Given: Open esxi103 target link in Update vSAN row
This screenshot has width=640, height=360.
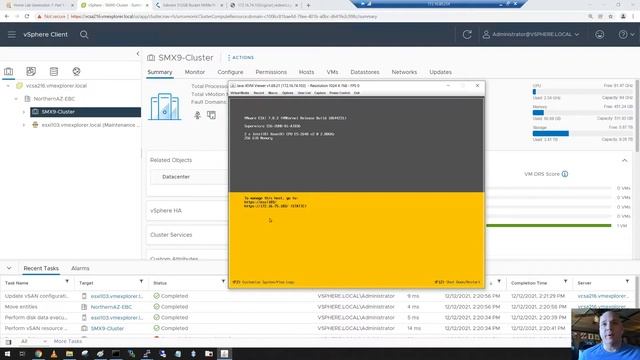Looking at the screenshot, I should tap(117, 296).
